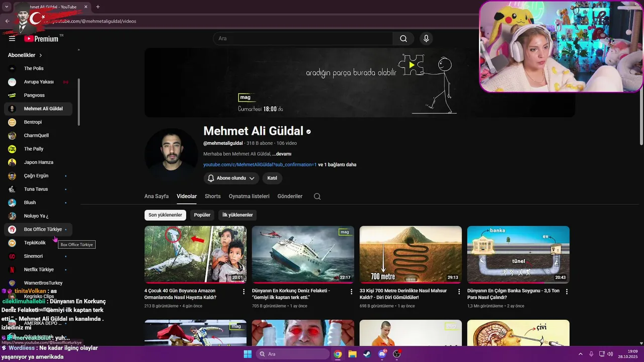Open 'Dünyanın En Çılgın Banka Soygunu' title
The image size is (644, 362).
pyautogui.click(x=513, y=294)
